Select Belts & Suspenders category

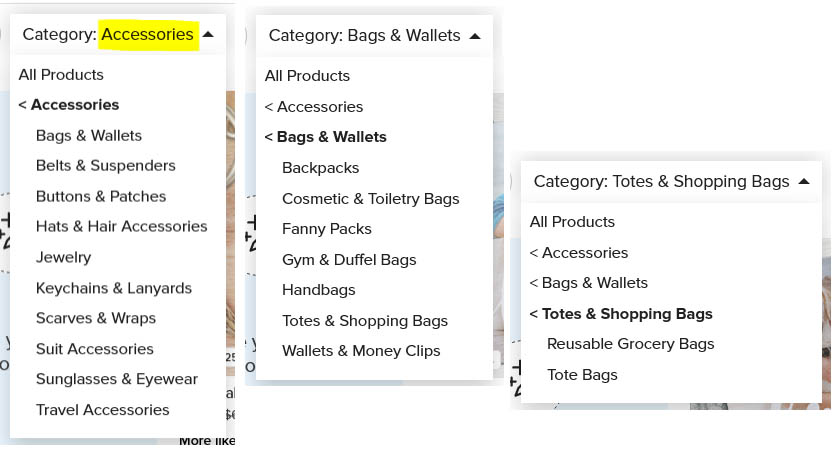pos(106,166)
